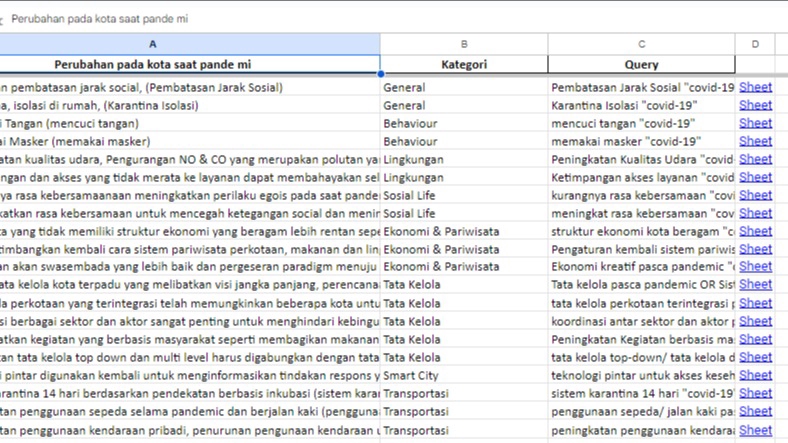Open Sheet link in kurangnya rasa kebersamaan row
Image resolution: width=788 pixels, height=443 pixels.
coord(755,195)
